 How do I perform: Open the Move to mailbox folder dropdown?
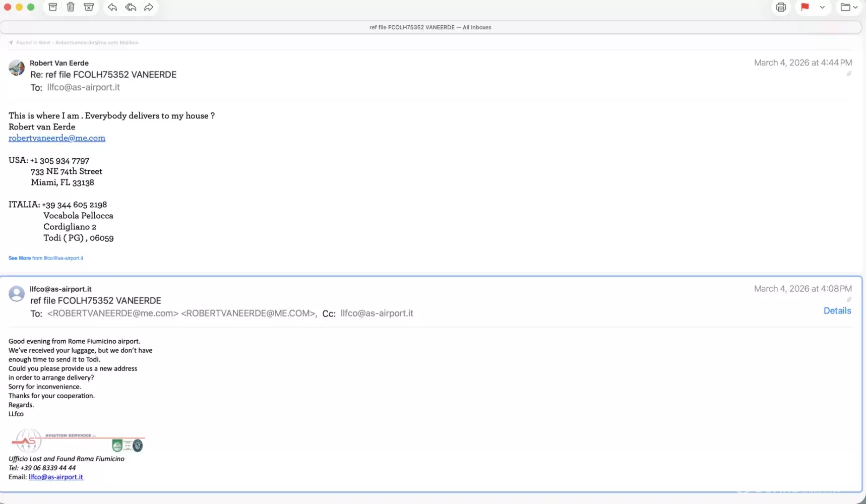(849, 7)
